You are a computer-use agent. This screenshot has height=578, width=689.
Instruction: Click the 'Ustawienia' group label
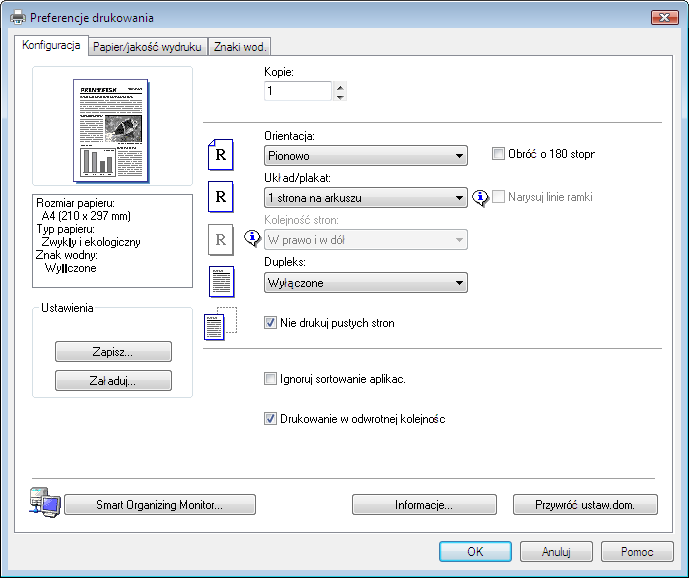click(x=67, y=308)
